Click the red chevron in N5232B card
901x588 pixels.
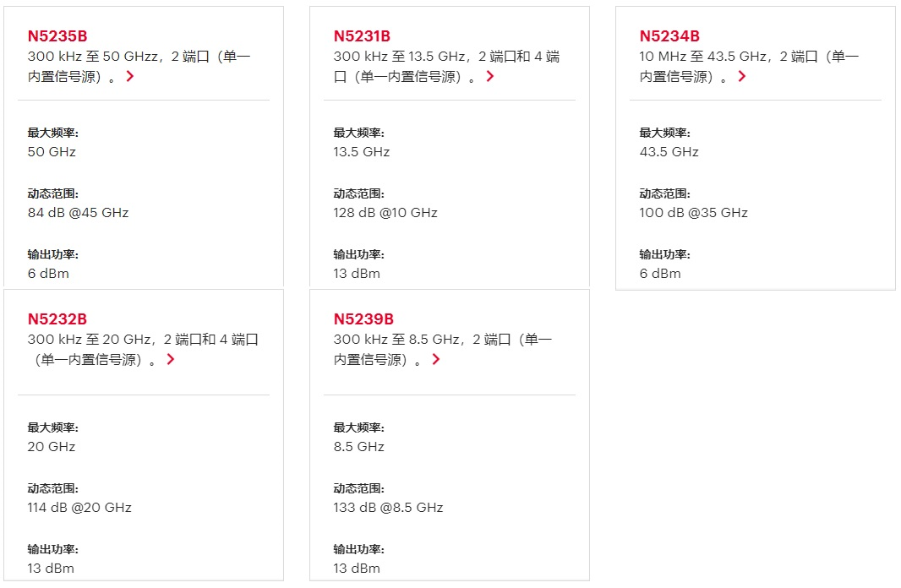[x=170, y=359]
